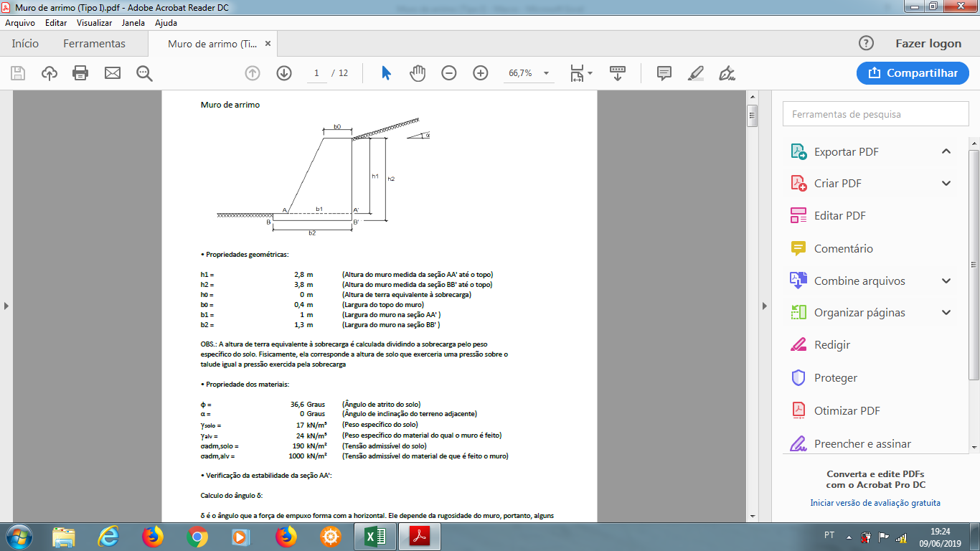980x551 pixels.
Task: Click the 'Propriedades dos materiais:' text
Action: tap(246, 385)
